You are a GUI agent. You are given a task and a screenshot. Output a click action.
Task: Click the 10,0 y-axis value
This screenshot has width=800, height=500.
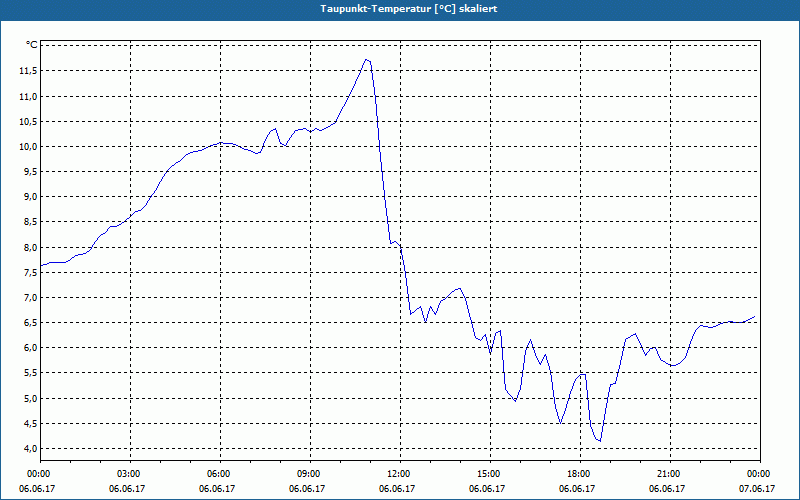click(28, 146)
